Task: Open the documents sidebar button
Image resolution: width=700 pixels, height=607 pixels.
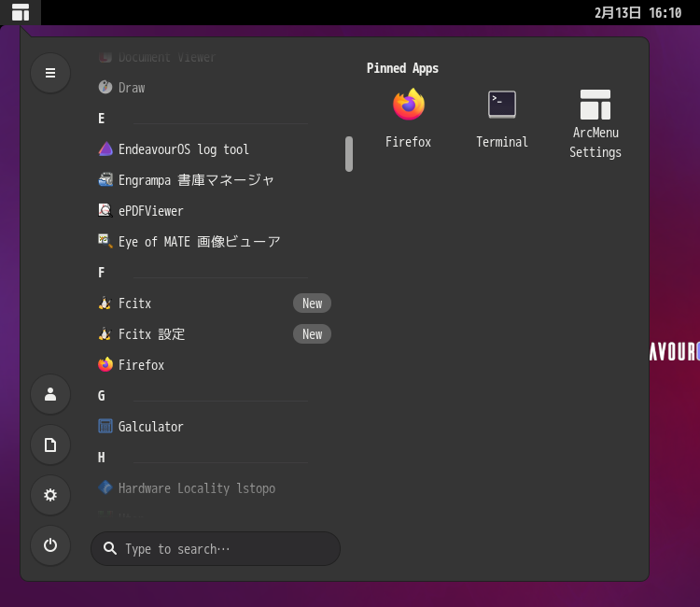Action: (x=50, y=445)
